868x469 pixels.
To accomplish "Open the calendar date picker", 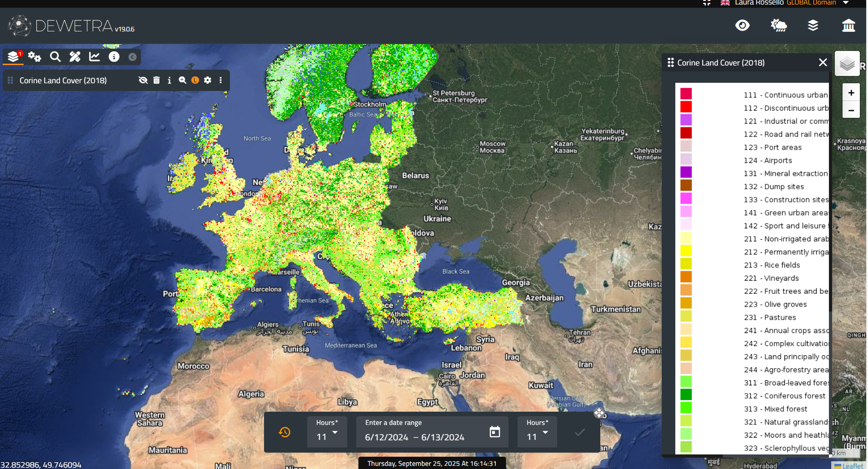I will (494, 432).
